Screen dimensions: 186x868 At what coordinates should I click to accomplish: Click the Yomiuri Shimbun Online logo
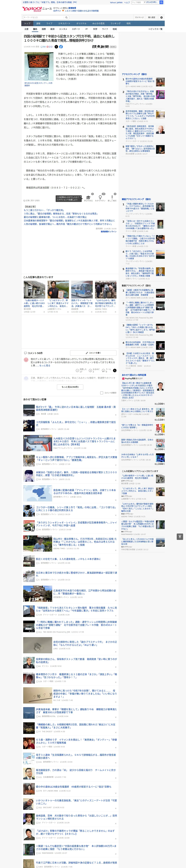104,47
